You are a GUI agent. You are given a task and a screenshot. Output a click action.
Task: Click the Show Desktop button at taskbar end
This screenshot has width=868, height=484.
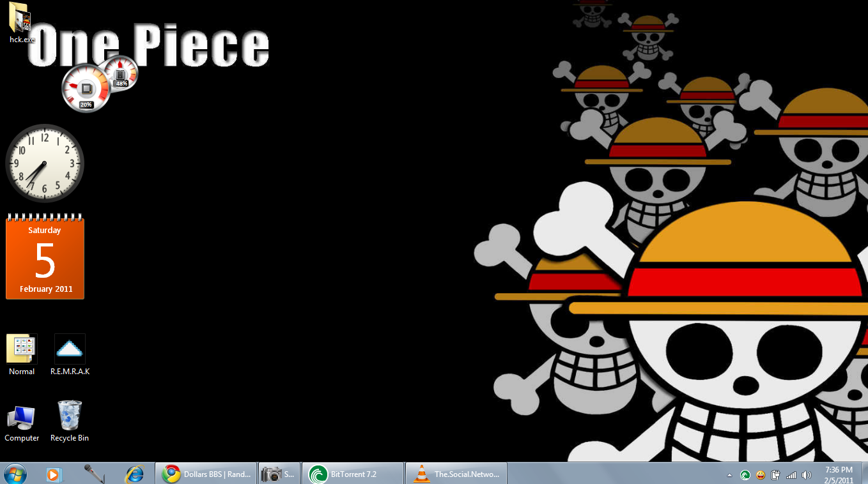(864, 474)
